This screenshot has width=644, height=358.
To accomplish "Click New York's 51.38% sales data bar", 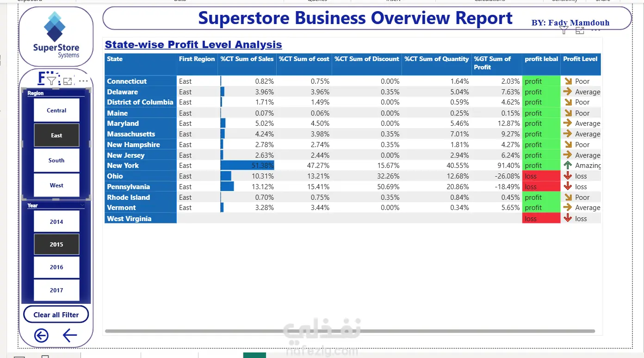I will click(x=247, y=165).
